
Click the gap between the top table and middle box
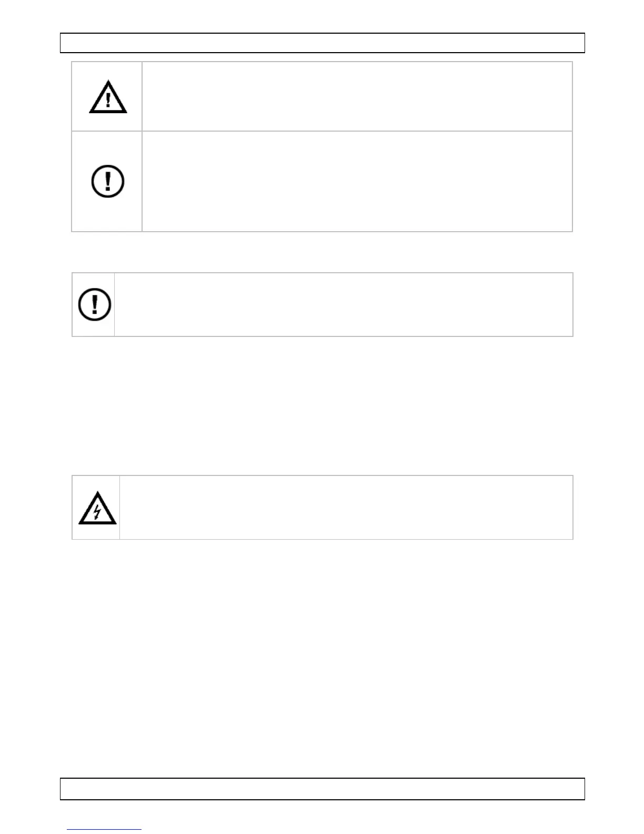point(322,252)
